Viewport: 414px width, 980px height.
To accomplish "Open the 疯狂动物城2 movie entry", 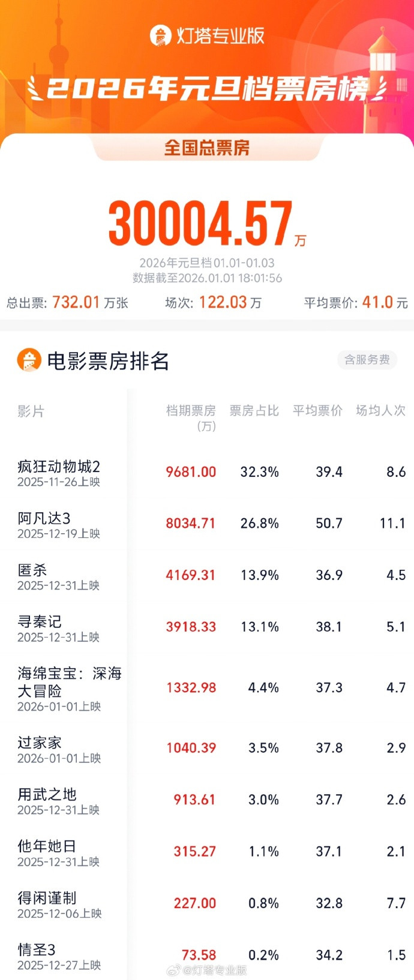I will coord(59,467).
